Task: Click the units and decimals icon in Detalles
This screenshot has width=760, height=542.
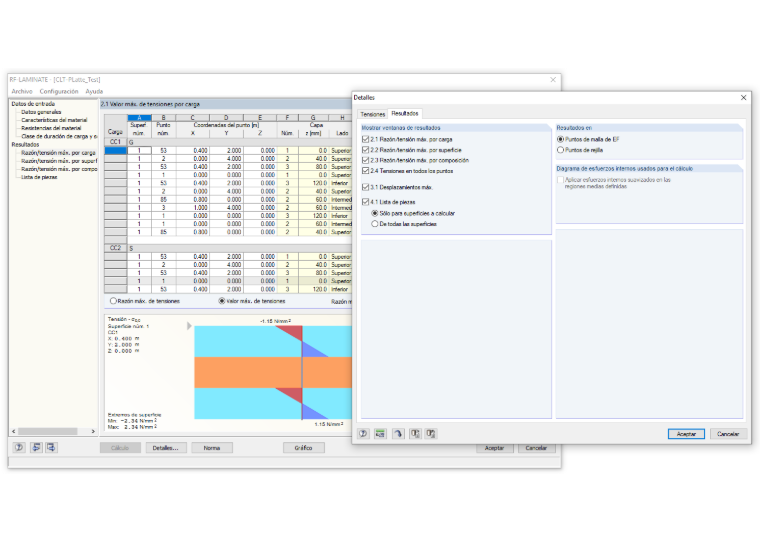Action: point(380,433)
